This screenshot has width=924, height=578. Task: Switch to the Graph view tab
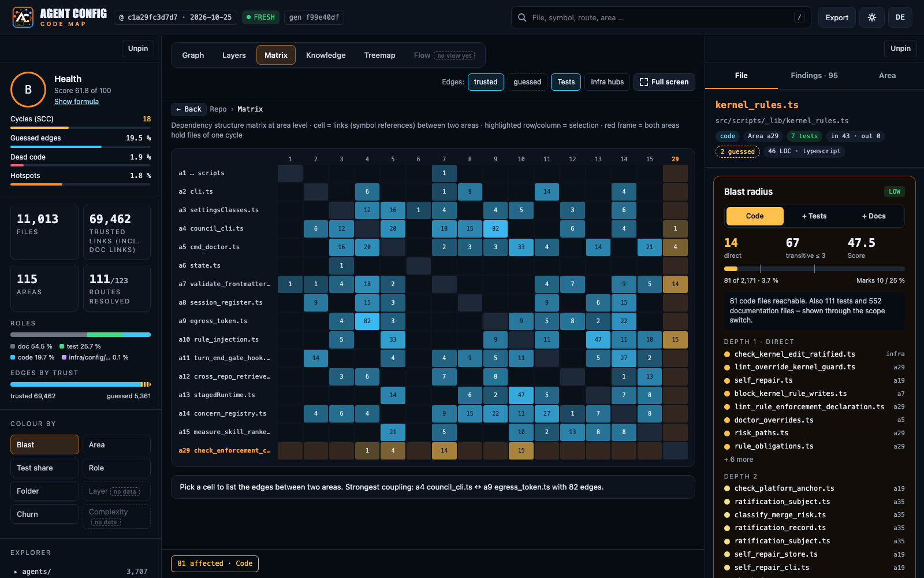[193, 55]
